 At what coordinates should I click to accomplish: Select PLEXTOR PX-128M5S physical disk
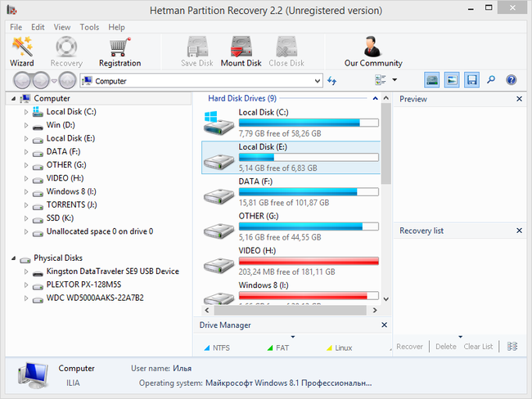click(x=83, y=285)
